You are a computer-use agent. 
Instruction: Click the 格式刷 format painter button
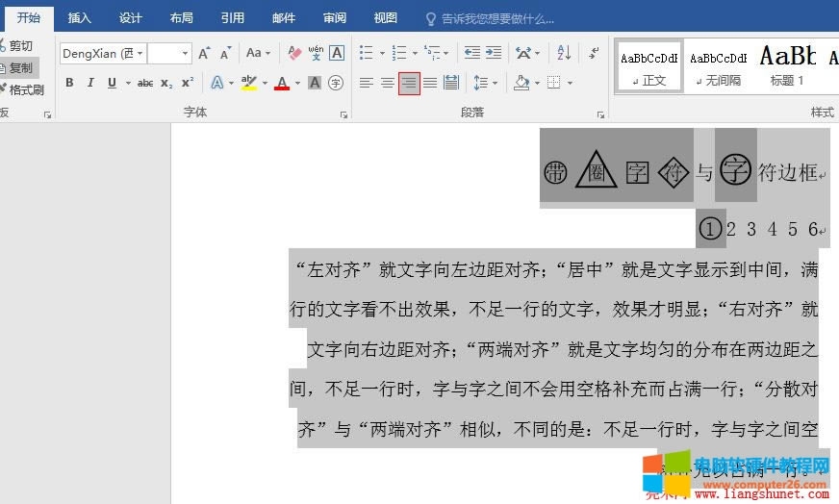click(23, 89)
